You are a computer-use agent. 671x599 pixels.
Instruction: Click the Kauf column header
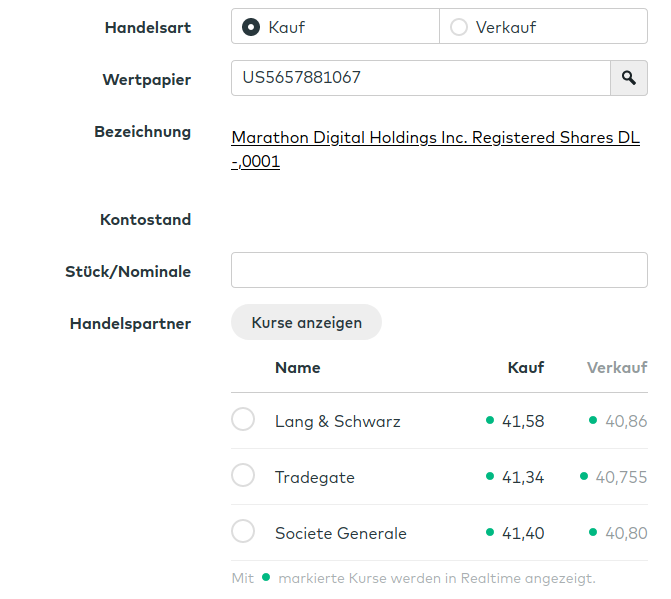pos(525,368)
